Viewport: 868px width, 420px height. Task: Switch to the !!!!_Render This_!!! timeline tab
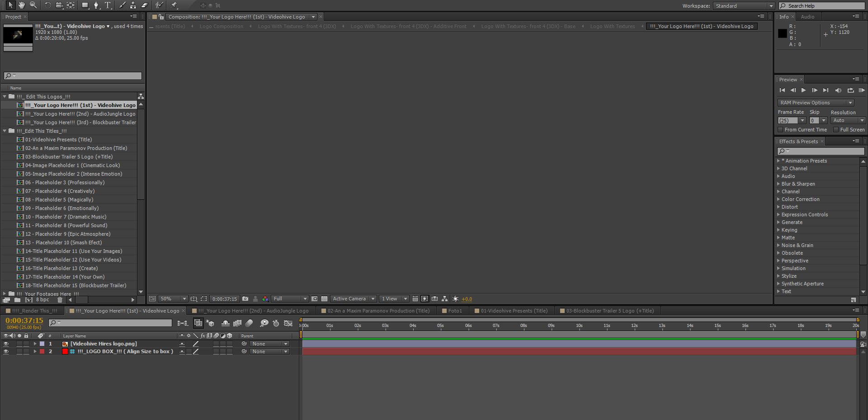[x=32, y=311]
